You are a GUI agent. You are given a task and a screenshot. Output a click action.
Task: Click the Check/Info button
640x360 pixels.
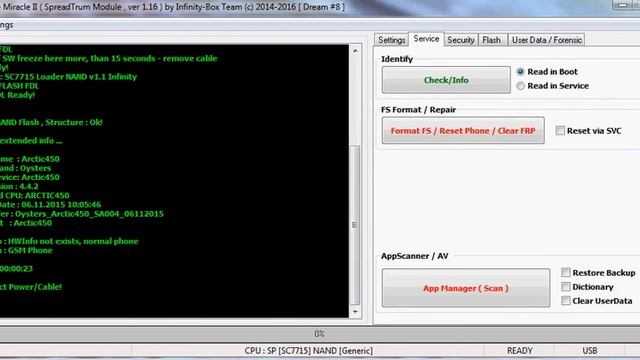coord(446,80)
